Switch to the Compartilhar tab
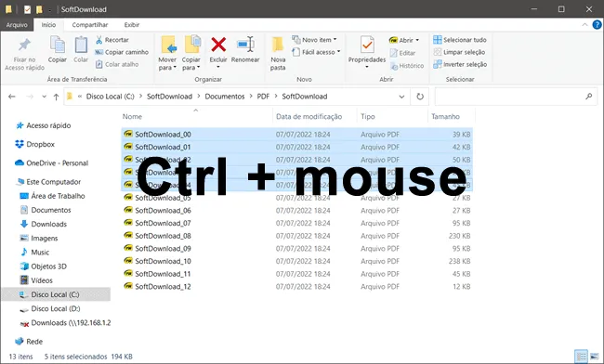 [90, 25]
